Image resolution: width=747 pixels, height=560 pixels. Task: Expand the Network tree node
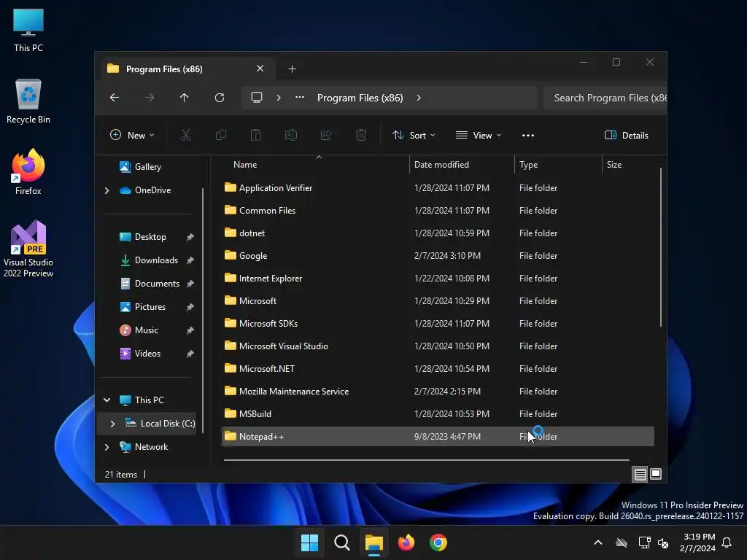107,447
